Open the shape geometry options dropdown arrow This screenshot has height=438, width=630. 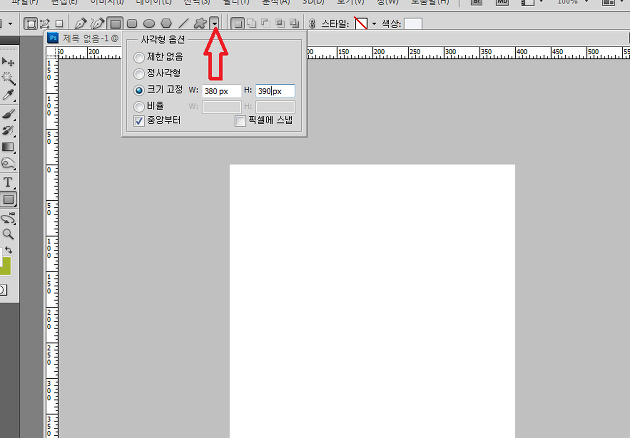(x=215, y=24)
